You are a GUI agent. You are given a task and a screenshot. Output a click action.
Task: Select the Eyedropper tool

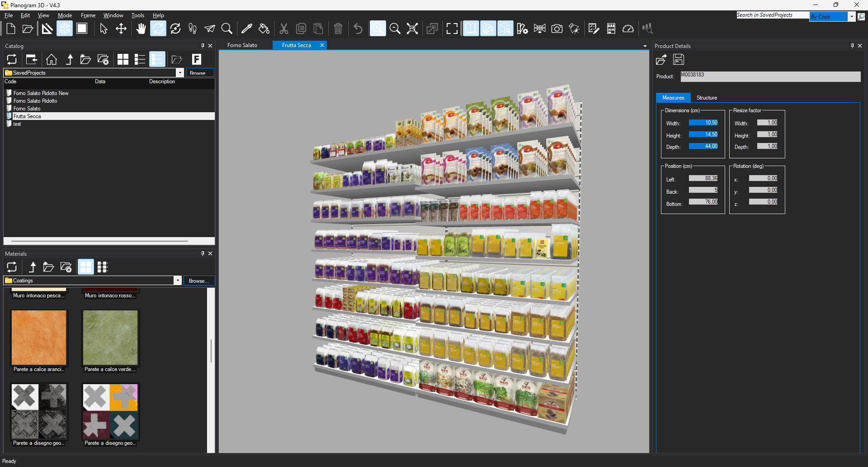pyautogui.click(x=247, y=29)
